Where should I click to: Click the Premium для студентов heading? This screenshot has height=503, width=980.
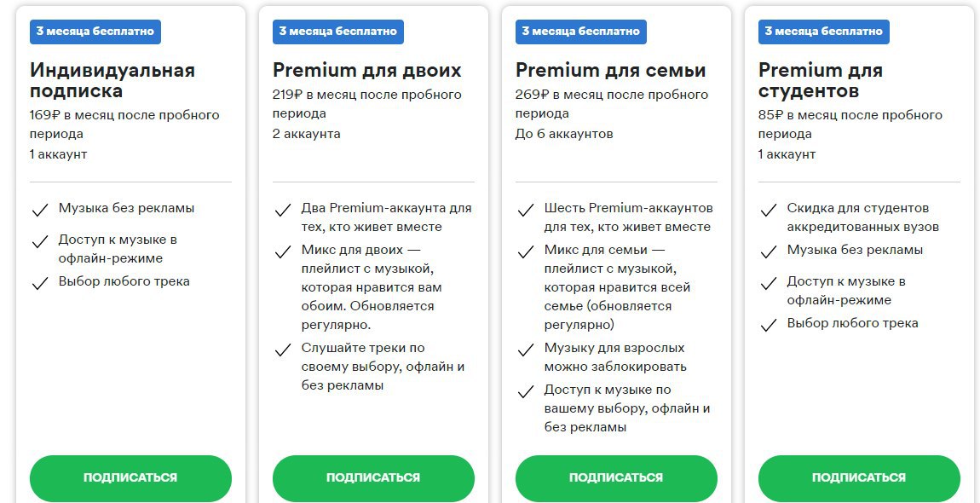click(x=821, y=80)
